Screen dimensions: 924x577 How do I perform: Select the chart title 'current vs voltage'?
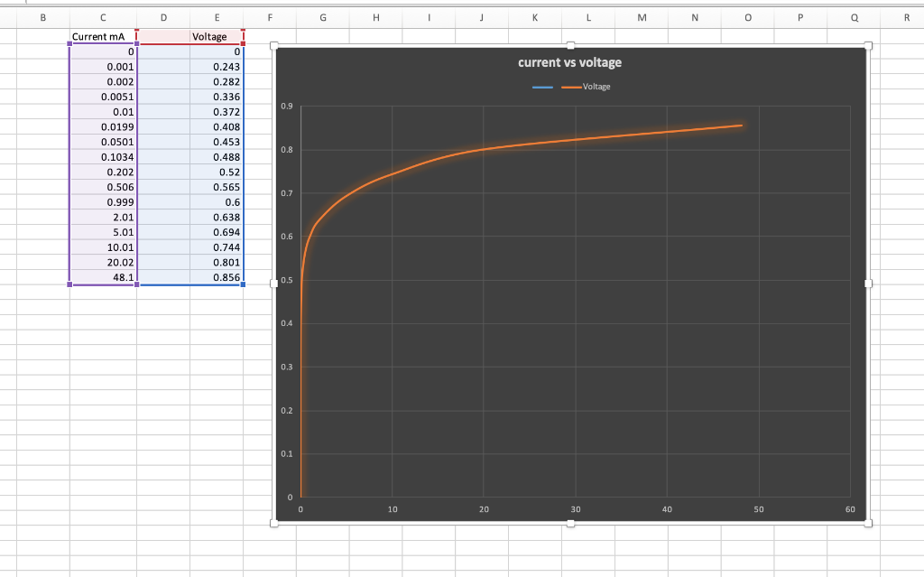tap(569, 62)
